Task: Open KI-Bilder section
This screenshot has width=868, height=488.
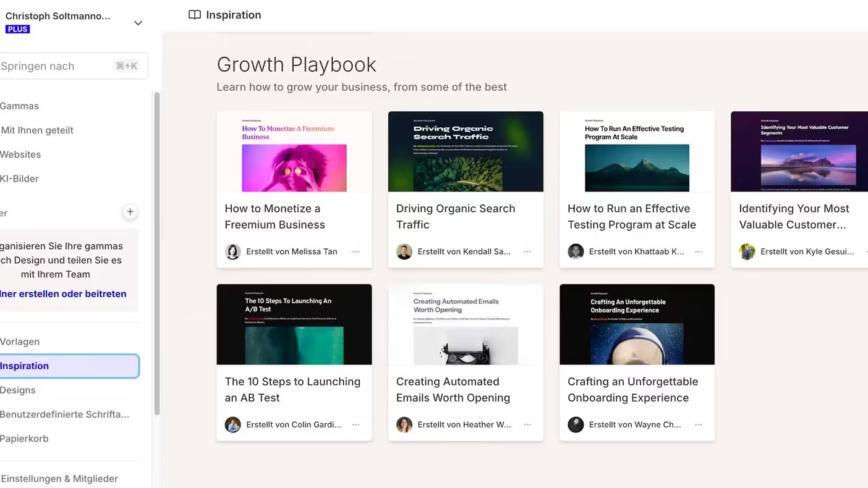Action: pos(19,179)
